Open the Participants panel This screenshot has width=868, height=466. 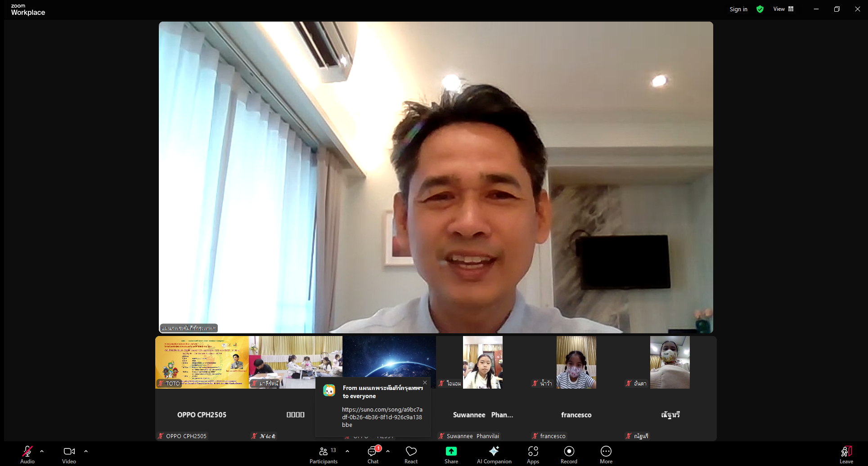tap(324, 454)
